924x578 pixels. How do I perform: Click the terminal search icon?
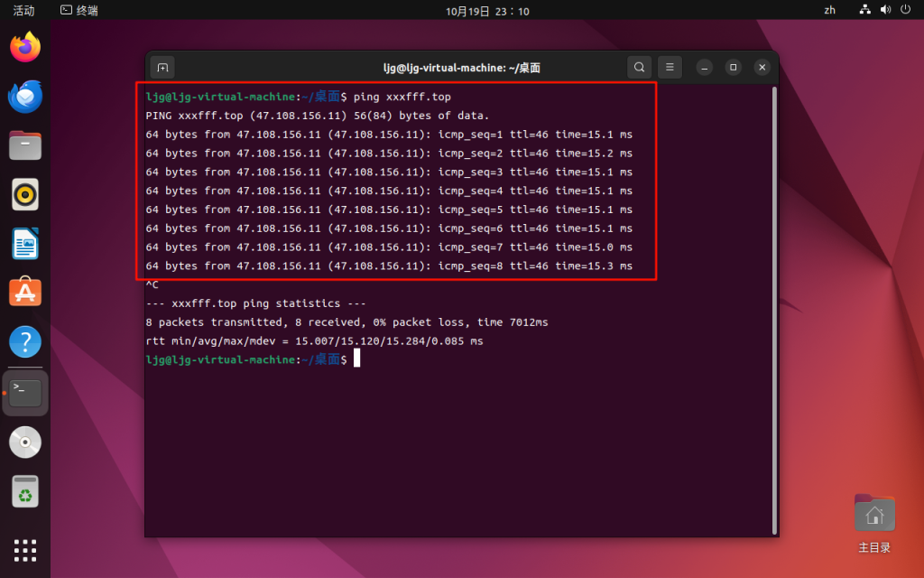(x=639, y=68)
